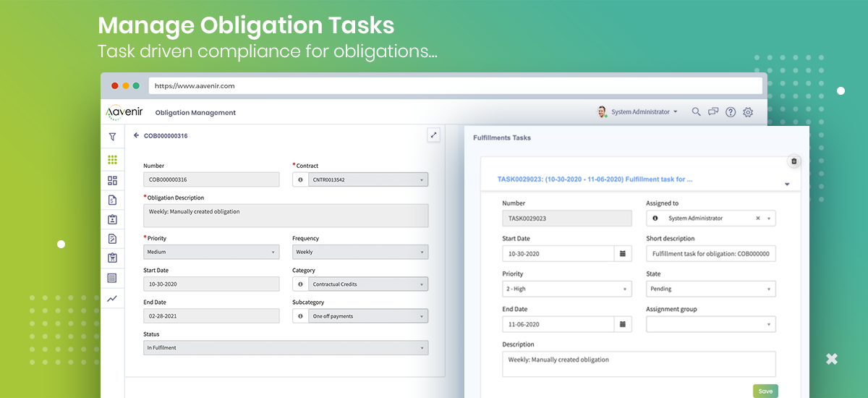Open the clipboard person sidebar icon

(112, 219)
